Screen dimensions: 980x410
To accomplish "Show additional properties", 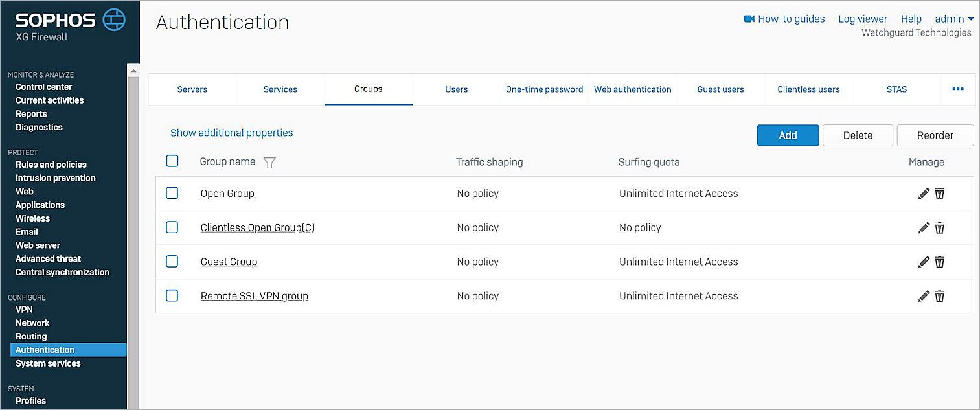I will [231, 133].
